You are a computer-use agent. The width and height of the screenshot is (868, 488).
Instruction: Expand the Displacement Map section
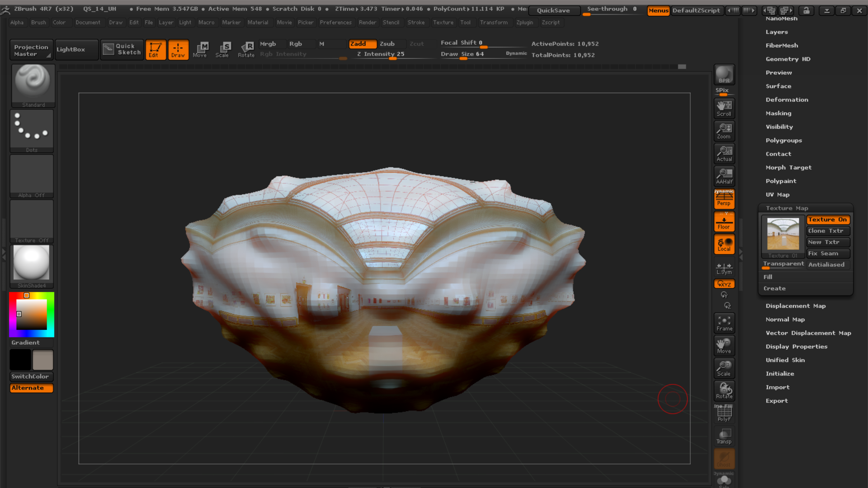(x=796, y=305)
